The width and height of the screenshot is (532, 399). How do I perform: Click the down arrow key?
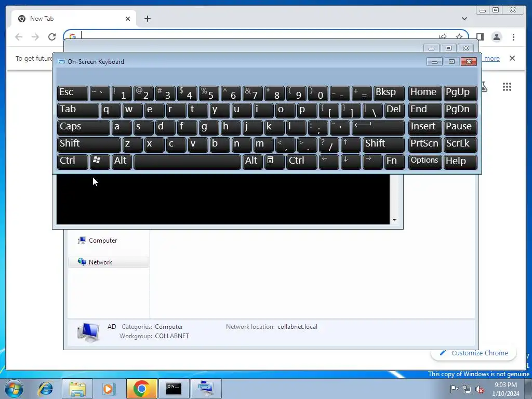point(351,162)
